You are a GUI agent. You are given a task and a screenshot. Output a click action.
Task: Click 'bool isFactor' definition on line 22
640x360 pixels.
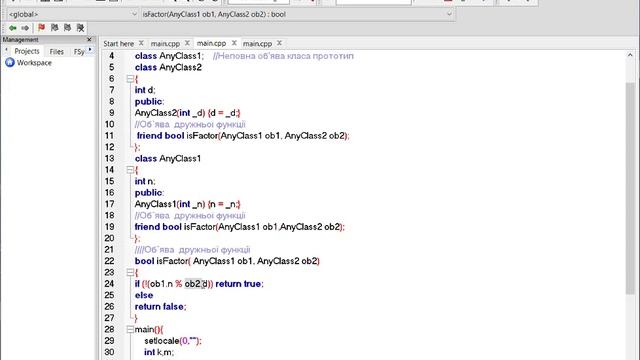tap(227, 261)
